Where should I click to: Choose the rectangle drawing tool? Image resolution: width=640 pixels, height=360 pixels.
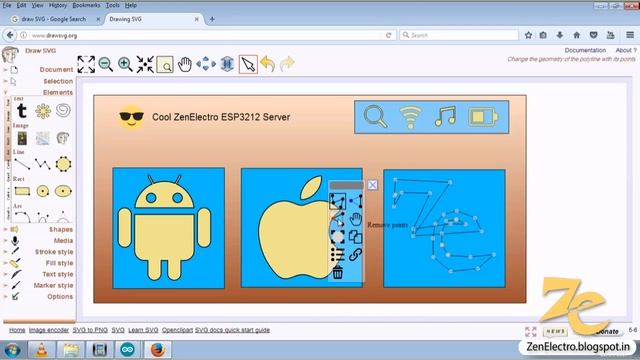tap(22, 191)
